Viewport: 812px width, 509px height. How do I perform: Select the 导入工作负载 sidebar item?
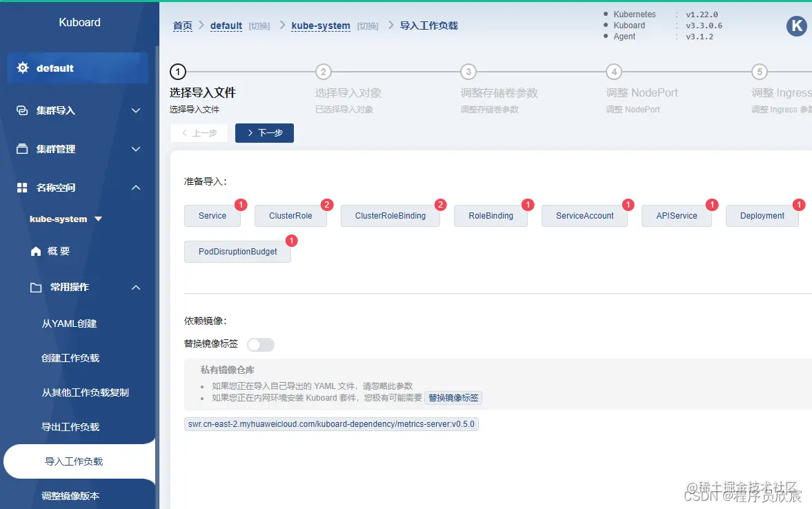pyautogui.click(x=79, y=461)
